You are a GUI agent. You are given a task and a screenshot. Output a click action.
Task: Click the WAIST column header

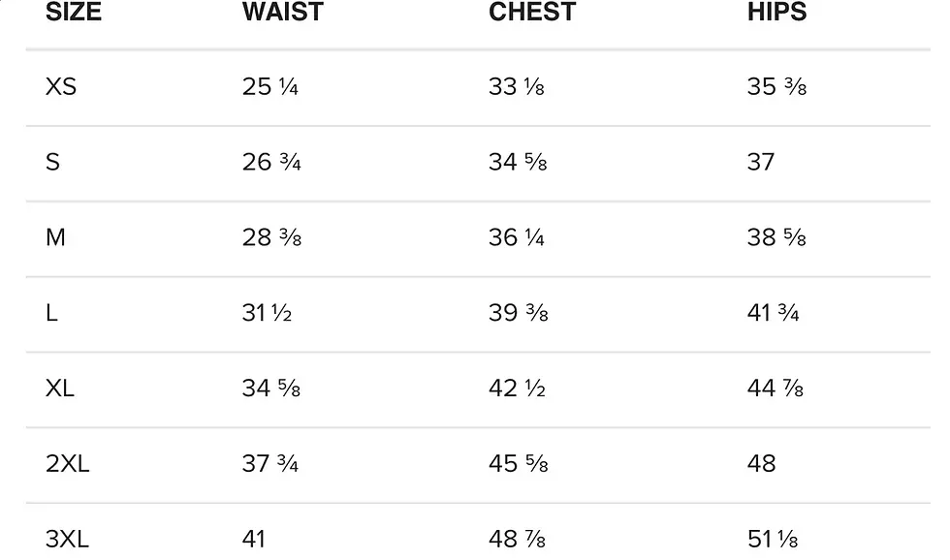coord(282,13)
